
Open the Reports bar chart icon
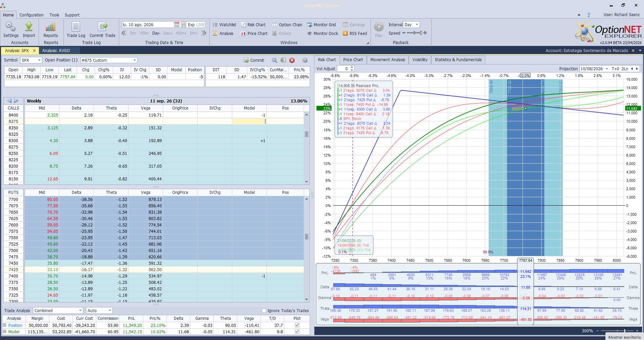(x=51, y=27)
